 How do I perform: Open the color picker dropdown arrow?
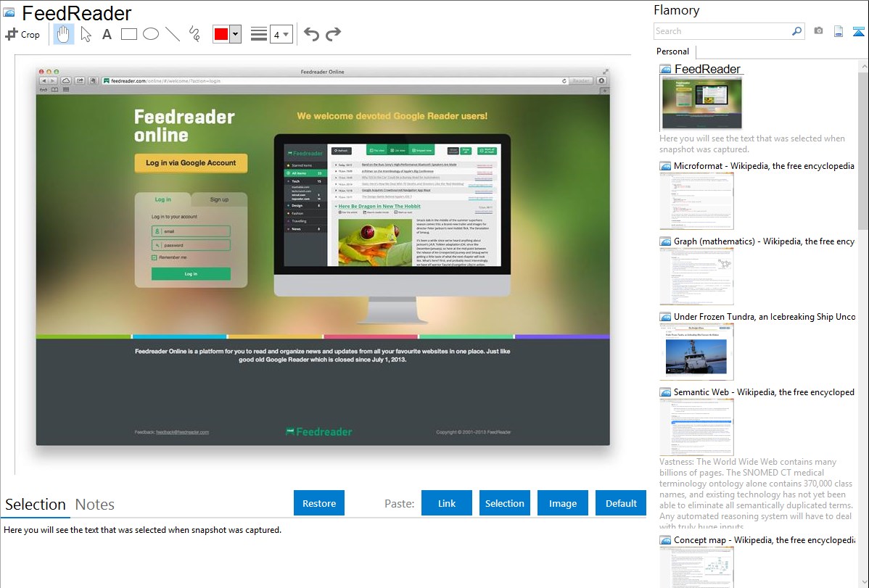pos(236,34)
